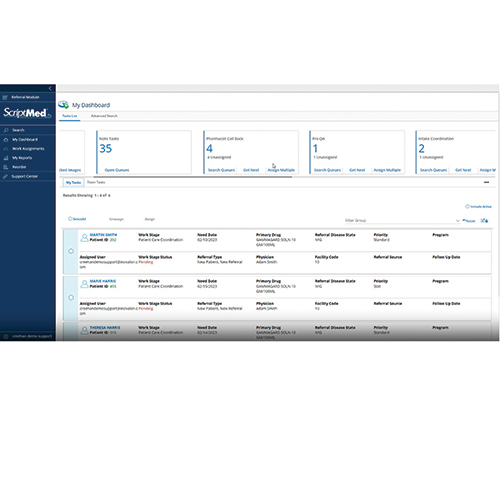Click the Reset filter button

pos(469,221)
